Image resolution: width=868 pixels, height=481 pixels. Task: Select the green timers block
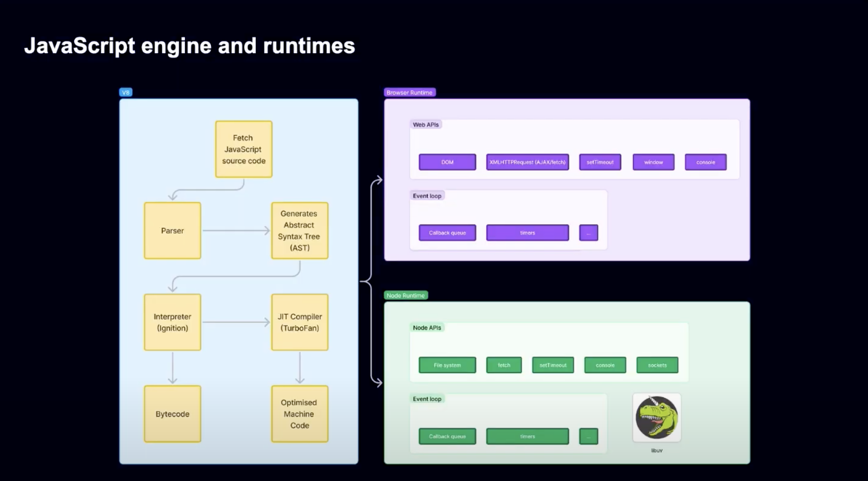pyautogui.click(x=527, y=436)
